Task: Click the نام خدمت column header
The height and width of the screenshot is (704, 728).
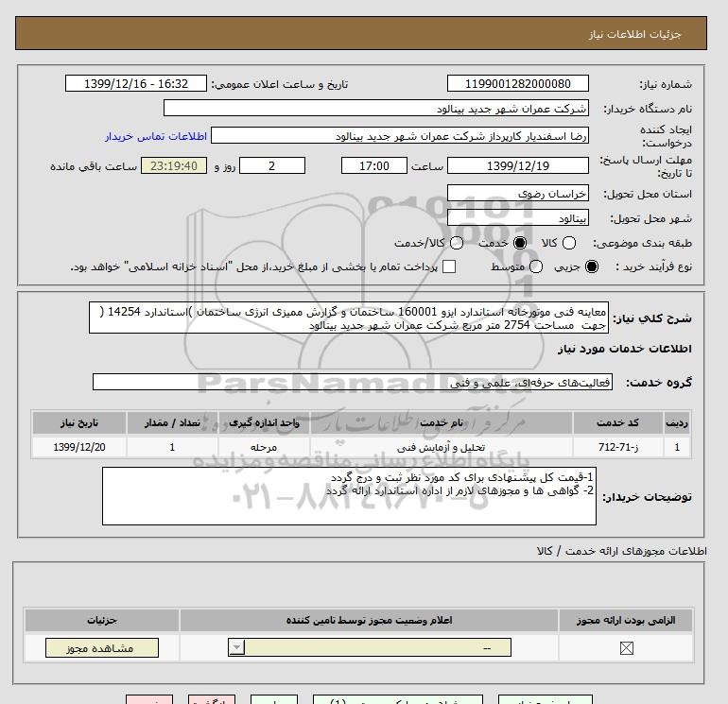Action: click(442, 422)
